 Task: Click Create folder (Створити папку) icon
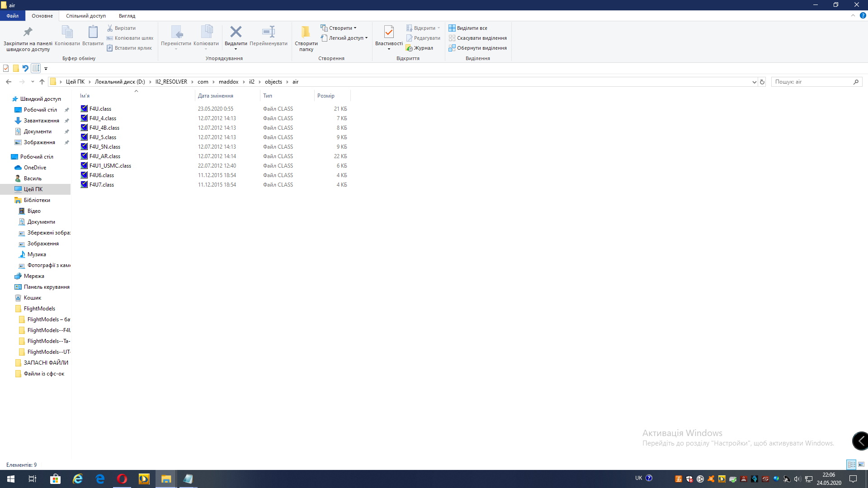[x=306, y=32]
